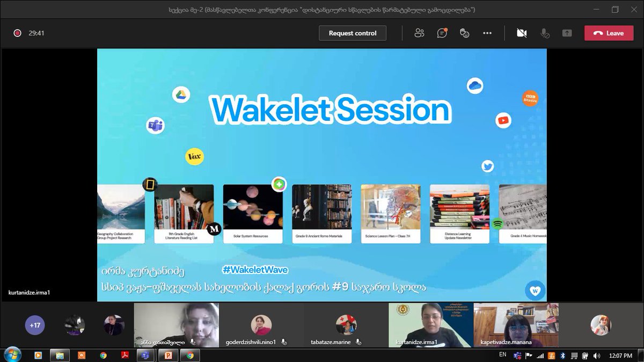Switch to PowerPoint taskbar button
This screenshot has width=644, height=362.
168,355
